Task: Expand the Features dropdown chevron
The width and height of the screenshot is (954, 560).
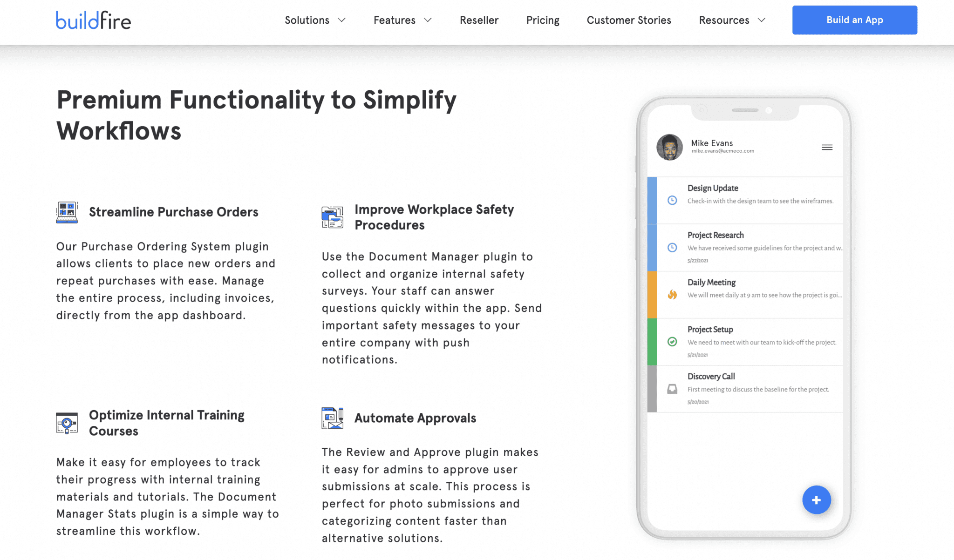Action: point(428,20)
